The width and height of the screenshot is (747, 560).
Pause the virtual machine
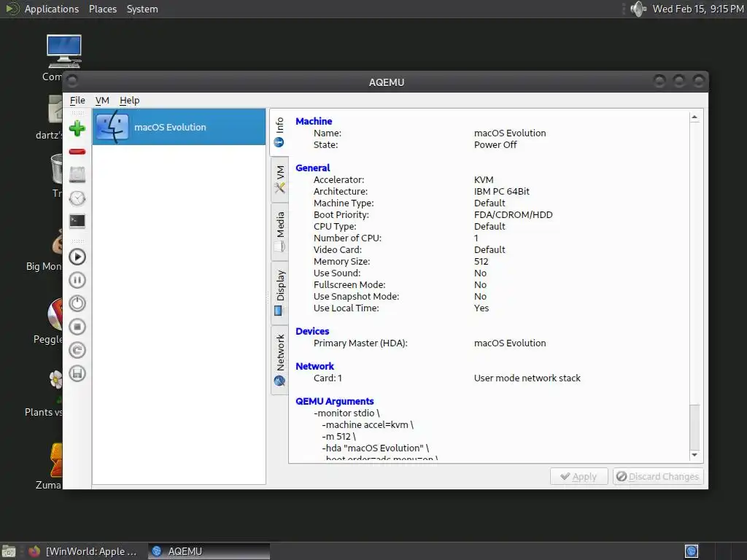coord(77,280)
